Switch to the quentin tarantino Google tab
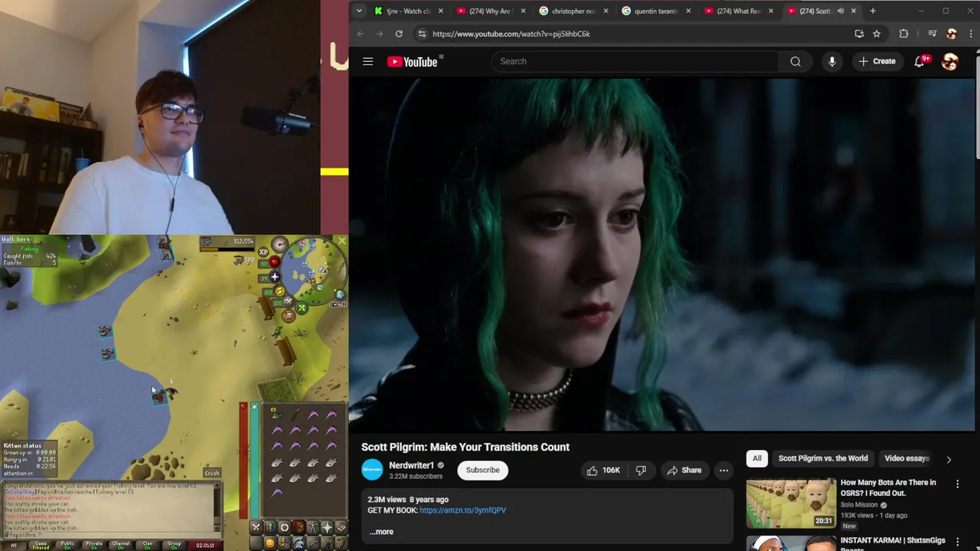This screenshot has width=980, height=551. [x=657, y=11]
